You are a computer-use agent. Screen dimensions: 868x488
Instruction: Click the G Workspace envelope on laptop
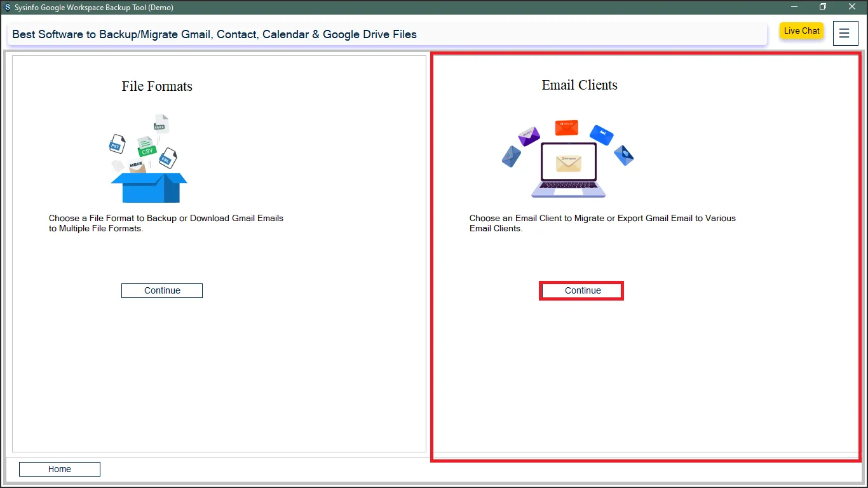[568, 163]
